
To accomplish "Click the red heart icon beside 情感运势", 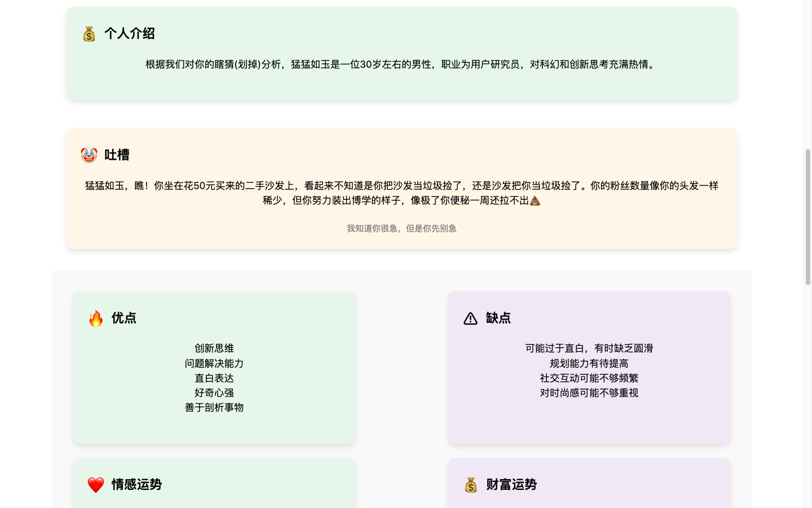I will point(95,484).
